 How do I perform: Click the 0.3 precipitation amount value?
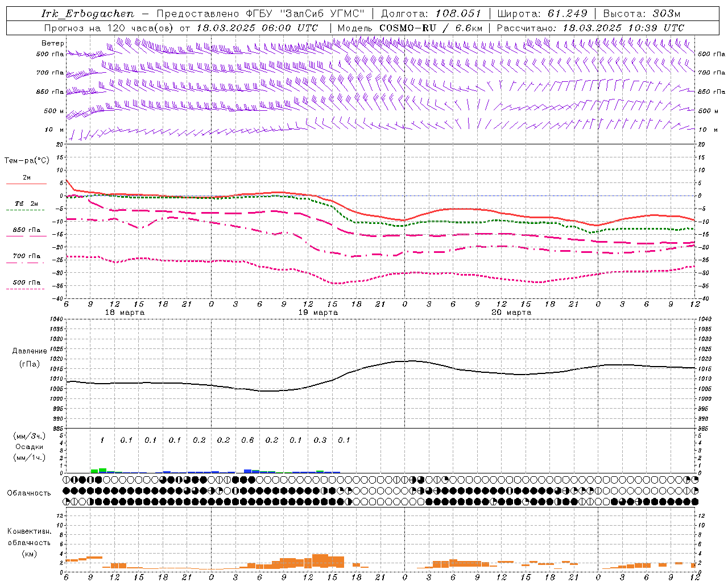pos(320,440)
